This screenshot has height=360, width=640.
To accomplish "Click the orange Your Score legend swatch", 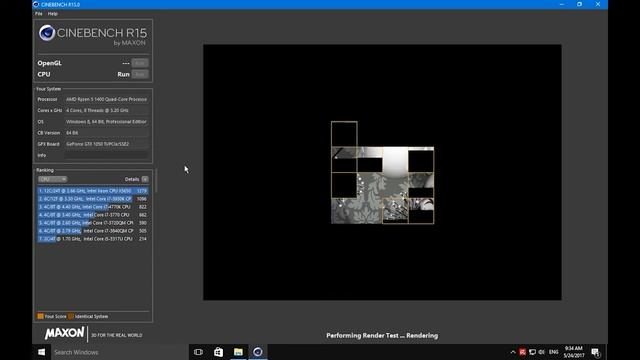I will click(40, 316).
